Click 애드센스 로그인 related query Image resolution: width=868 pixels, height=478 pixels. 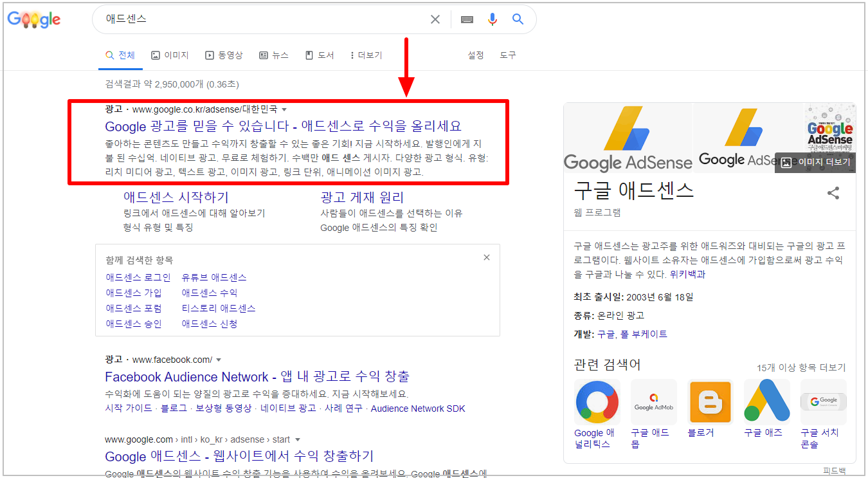click(x=138, y=277)
